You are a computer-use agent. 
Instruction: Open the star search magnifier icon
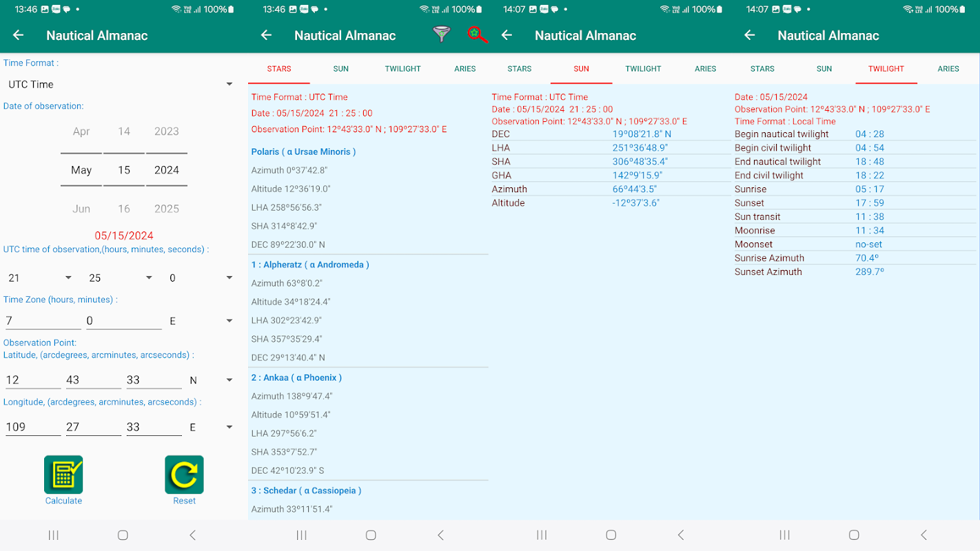tap(477, 35)
